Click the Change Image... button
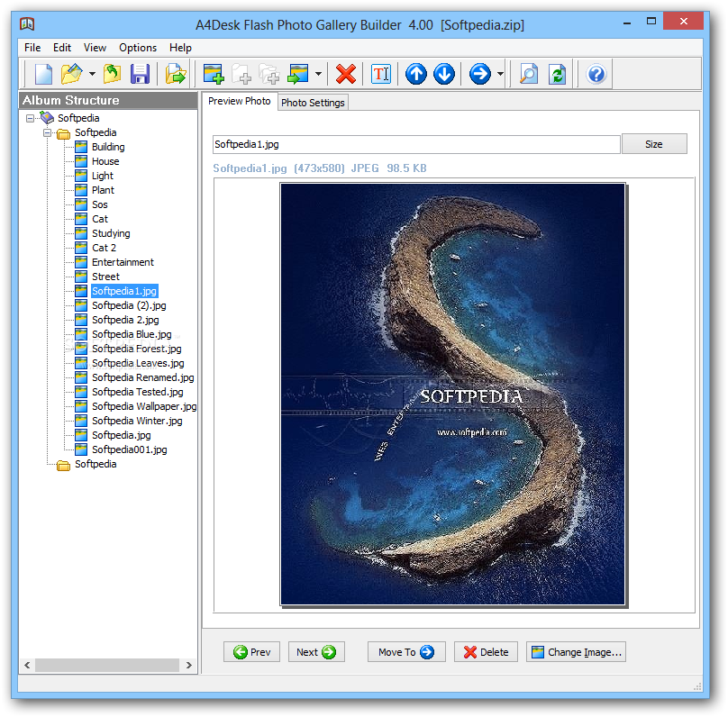728x717 pixels. 576,652
